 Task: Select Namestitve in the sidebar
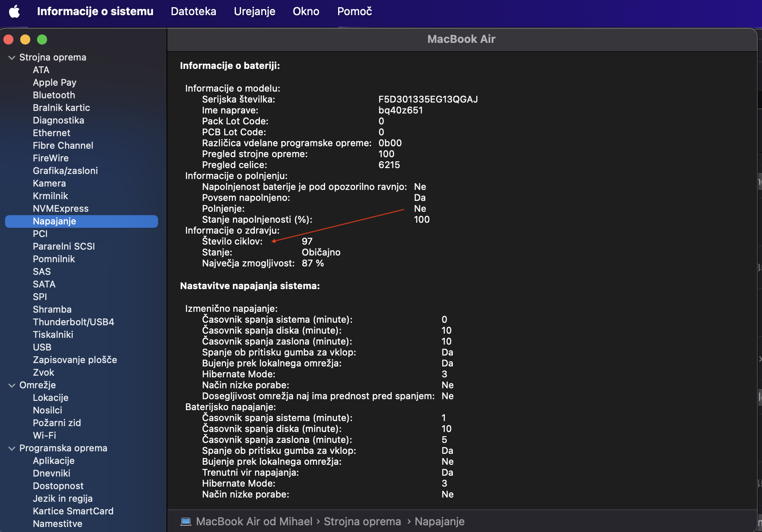(x=58, y=524)
